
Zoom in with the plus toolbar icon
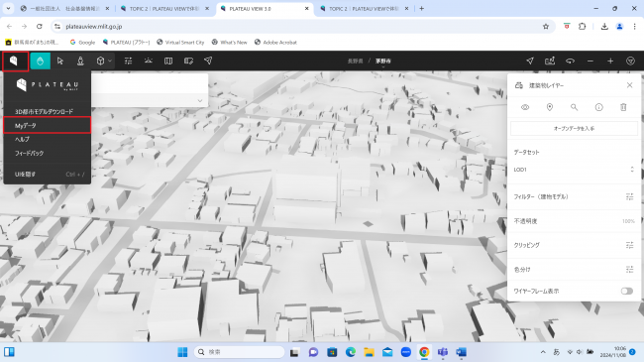click(610, 60)
